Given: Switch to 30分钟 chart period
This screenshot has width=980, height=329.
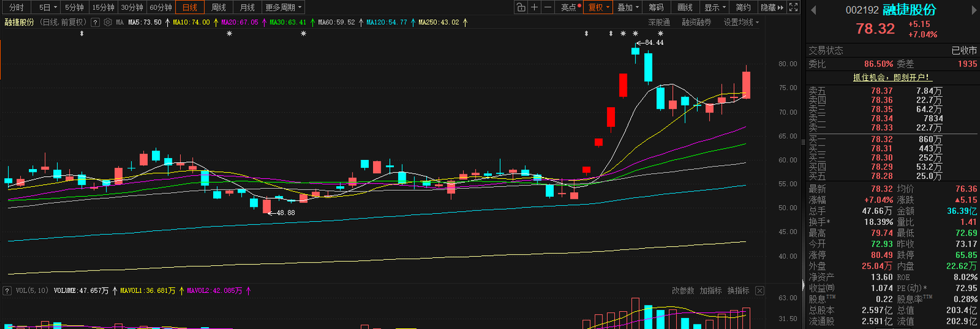Looking at the screenshot, I should tap(132, 8).
